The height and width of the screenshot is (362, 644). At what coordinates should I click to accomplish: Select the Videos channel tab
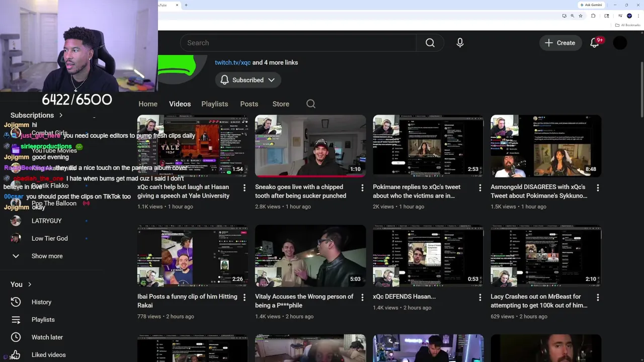(x=180, y=104)
